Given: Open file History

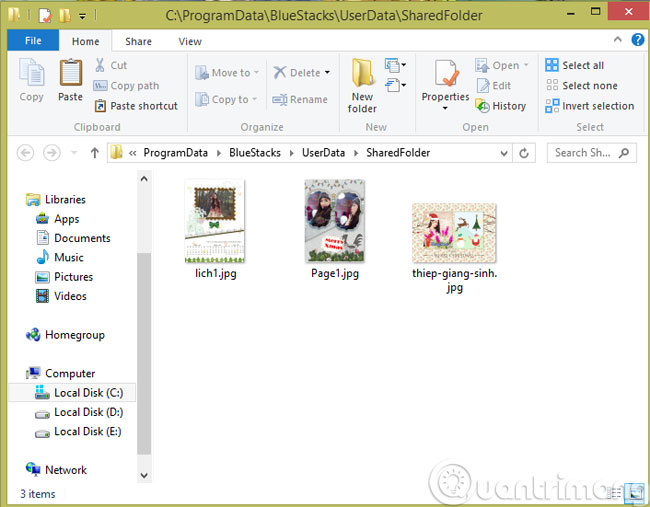Looking at the screenshot, I should (x=501, y=106).
